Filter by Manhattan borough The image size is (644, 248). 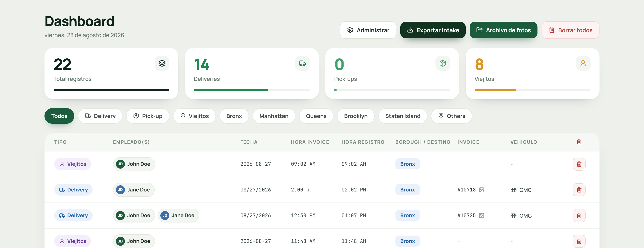point(274,116)
